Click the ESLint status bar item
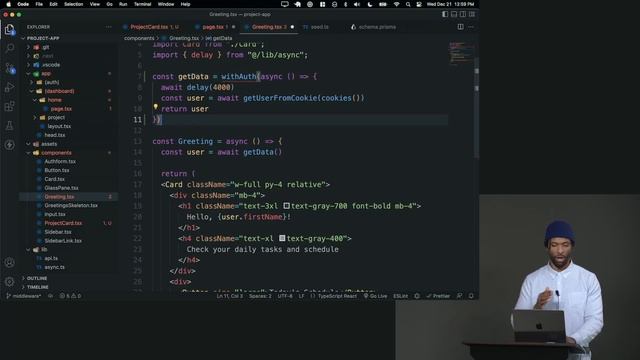This screenshot has width=640, height=360. coord(400,296)
